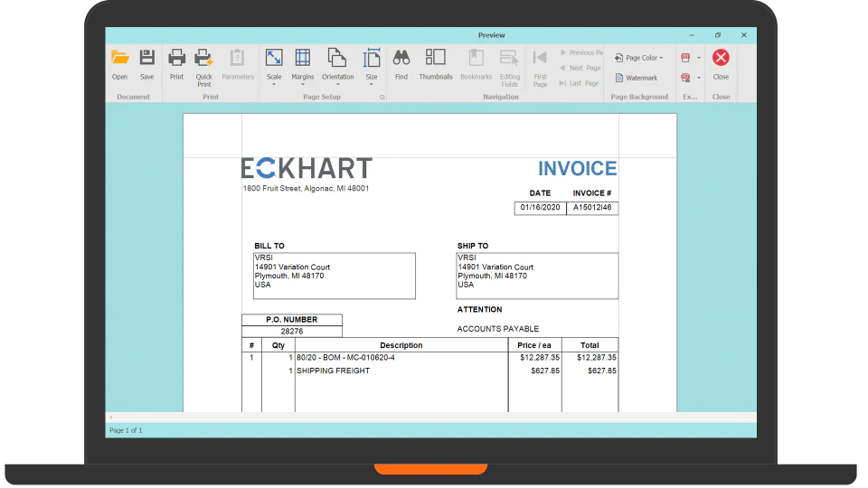
Task: Click the lower send-as-PDF icon
Action: pos(685,78)
